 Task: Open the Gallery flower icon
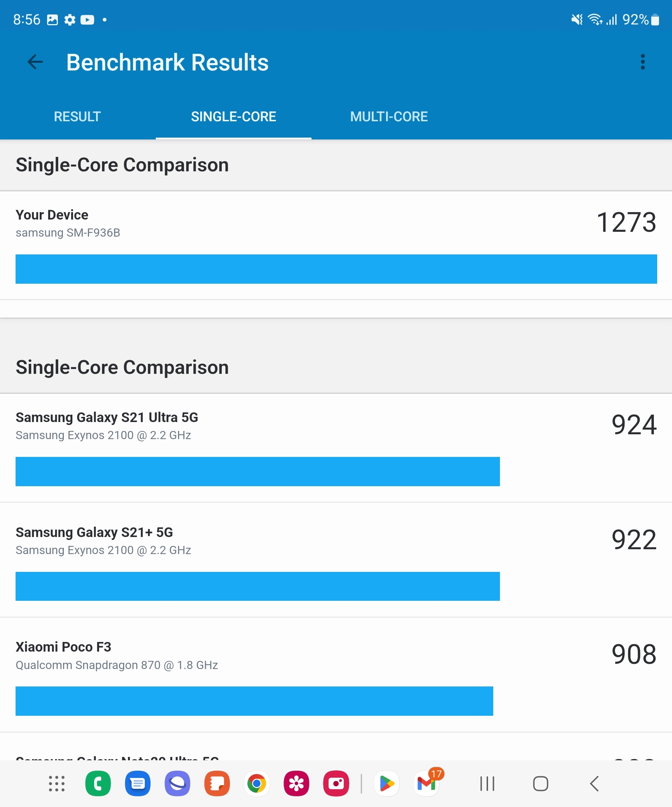[x=296, y=784]
